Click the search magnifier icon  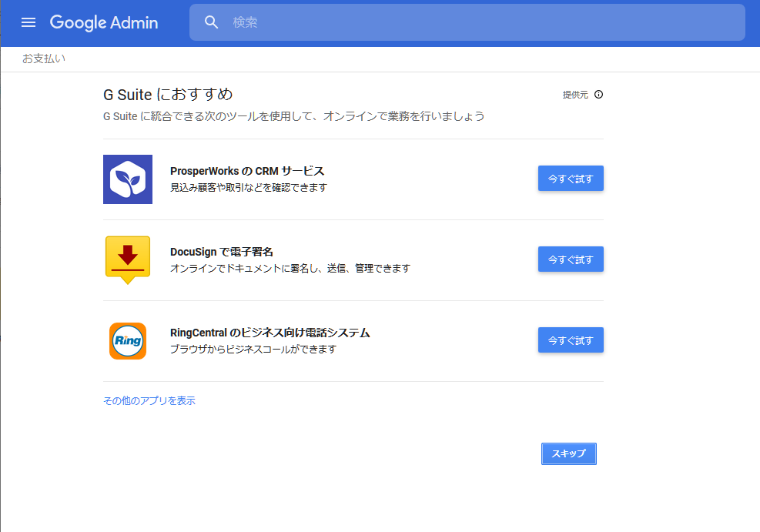[211, 22]
